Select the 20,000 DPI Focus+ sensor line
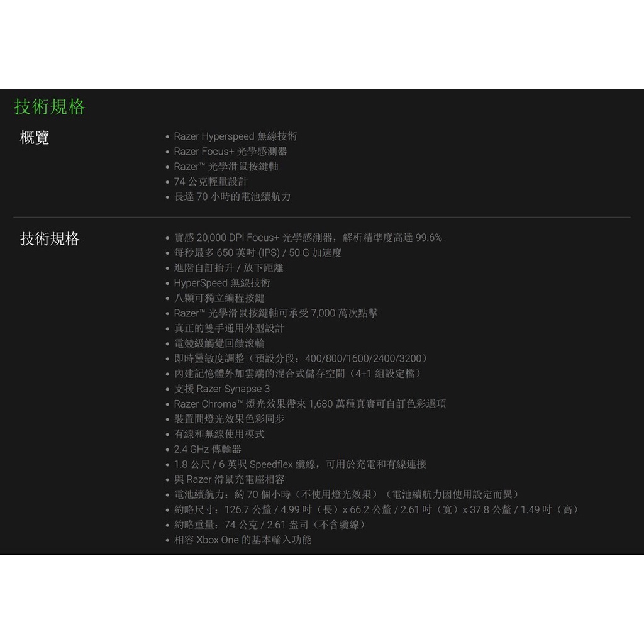Image resolution: width=644 pixels, height=644 pixels. (308, 238)
